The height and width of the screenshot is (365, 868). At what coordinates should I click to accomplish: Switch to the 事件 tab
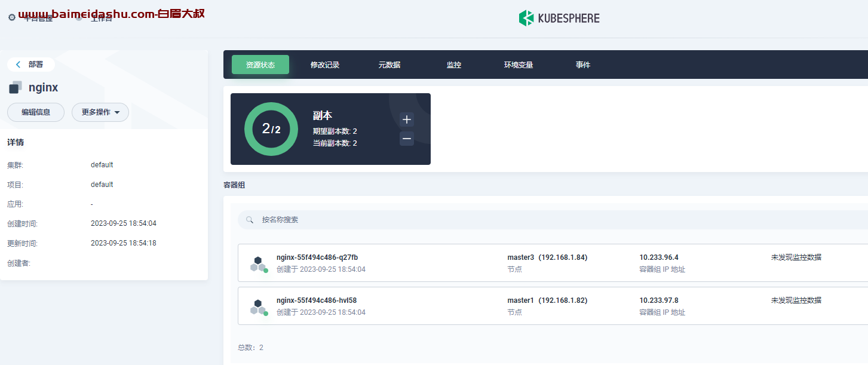click(x=583, y=65)
